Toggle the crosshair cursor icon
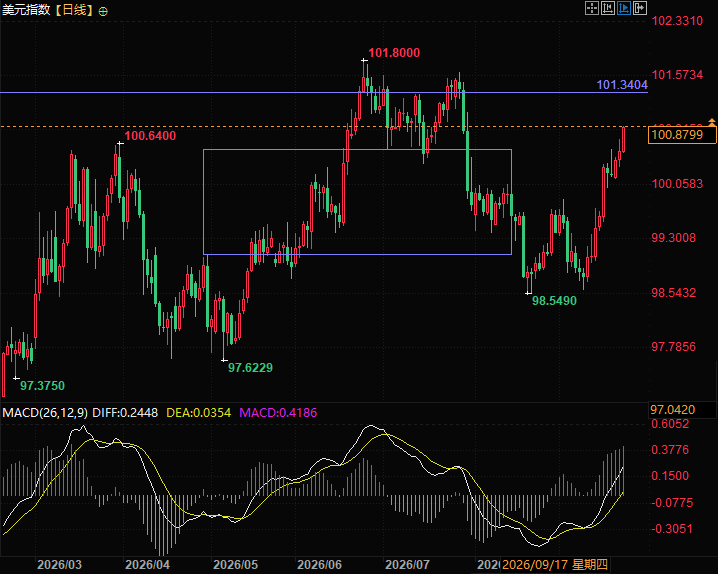 pyautogui.click(x=592, y=8)
